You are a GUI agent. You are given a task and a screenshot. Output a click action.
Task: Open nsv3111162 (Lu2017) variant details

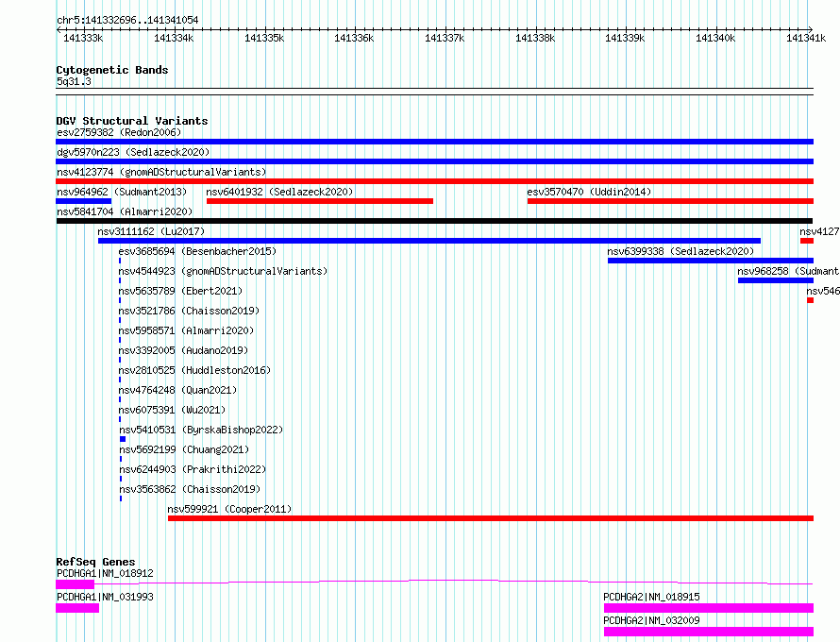point(429,241)
